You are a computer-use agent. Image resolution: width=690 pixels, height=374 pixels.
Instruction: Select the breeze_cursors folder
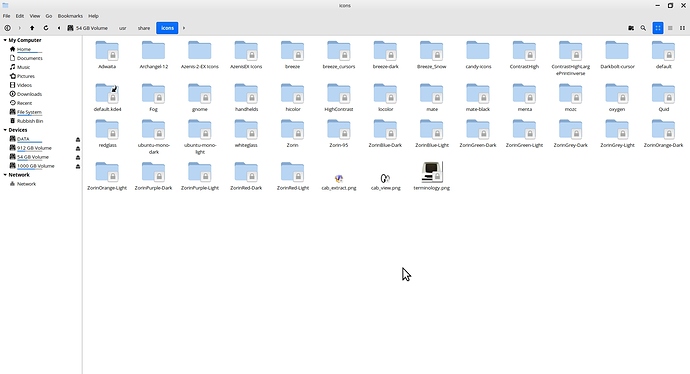(339, 55)
